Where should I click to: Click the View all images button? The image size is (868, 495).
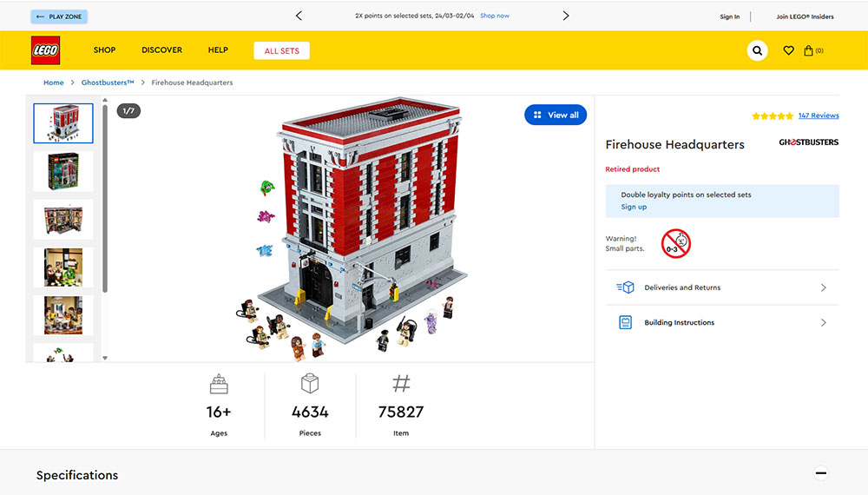[556, 115]
